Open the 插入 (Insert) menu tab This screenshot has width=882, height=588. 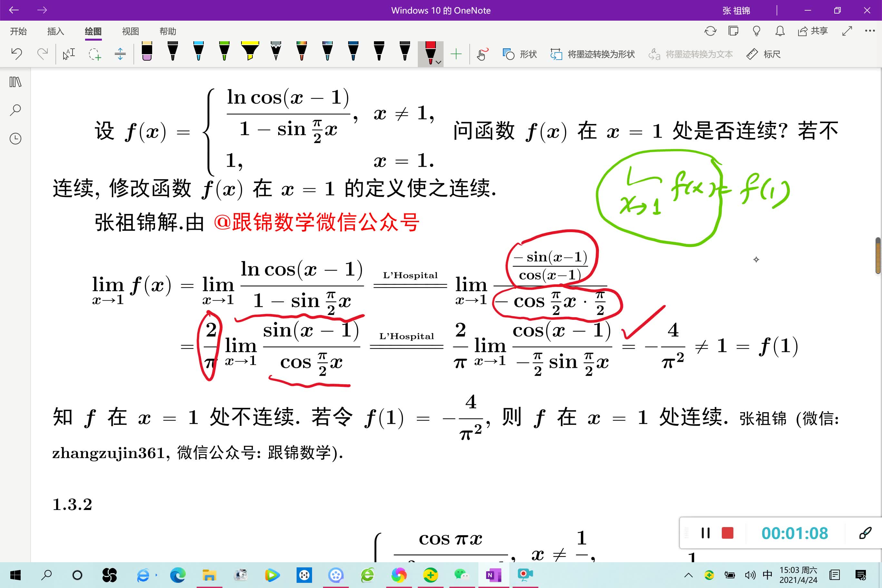pyautogui.click(x=58, y=31)
